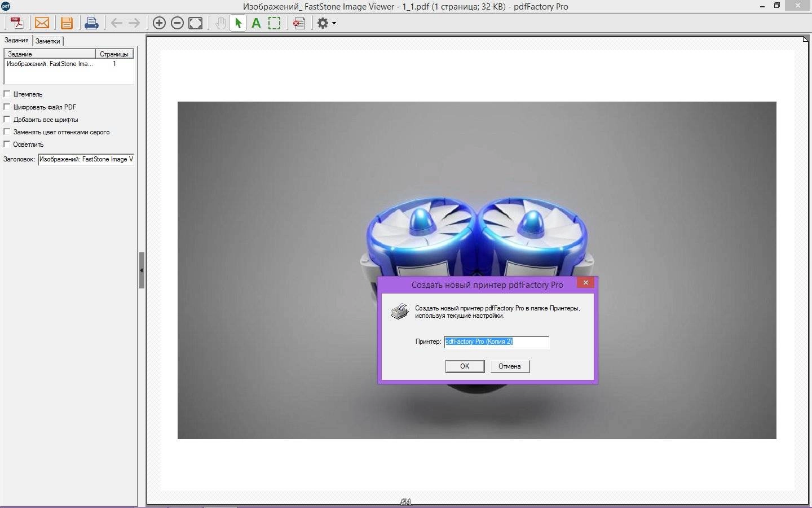Fit page to window icon
Image resolution: width=812 pixels, height=508 pixels.
coord(195,23)
